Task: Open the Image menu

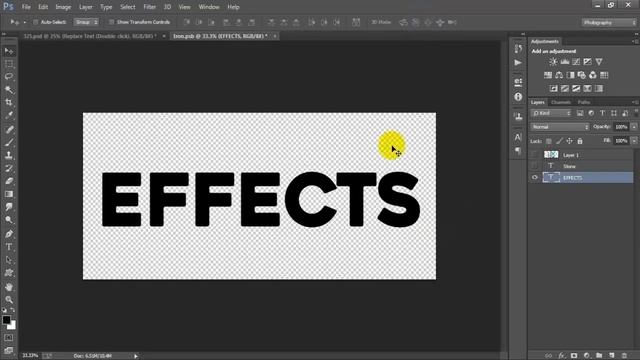Action: tap(63, 7)
